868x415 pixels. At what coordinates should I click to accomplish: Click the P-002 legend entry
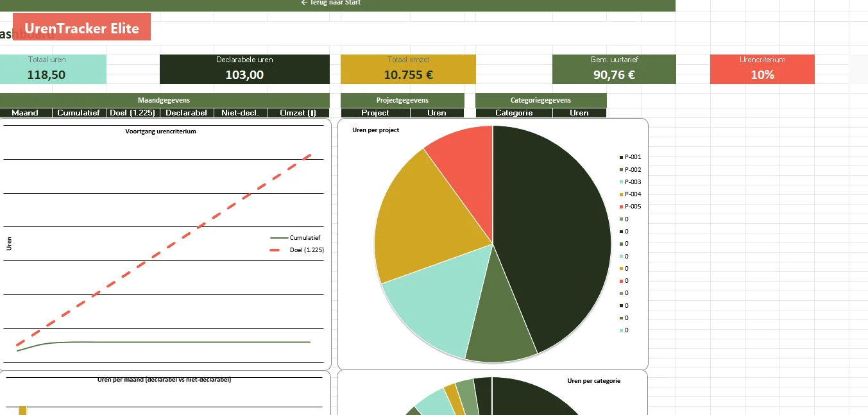pos(630,170)
